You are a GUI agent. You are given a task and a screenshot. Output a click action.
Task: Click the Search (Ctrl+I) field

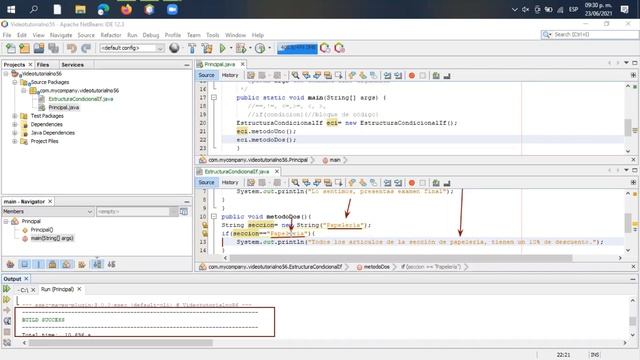point(590,35)
